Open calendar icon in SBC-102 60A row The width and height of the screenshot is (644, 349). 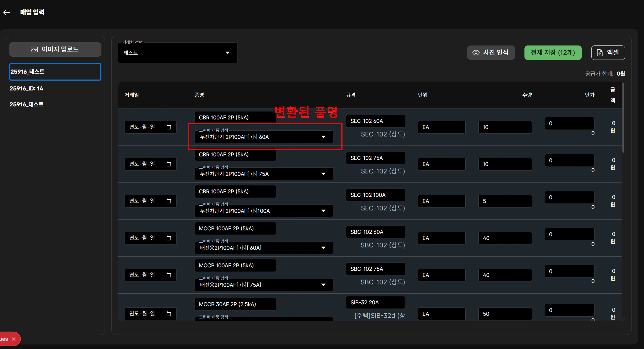tap(169, 238)
